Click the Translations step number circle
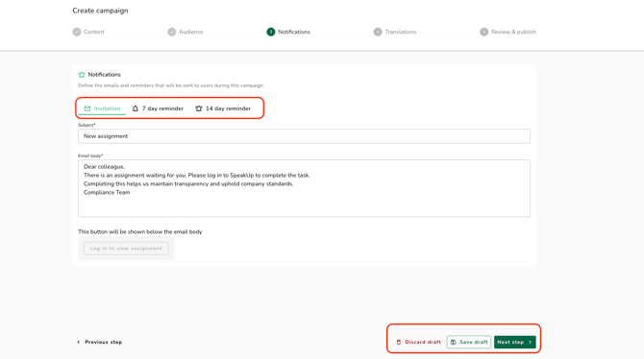This screenshot has height=359, width=644. click(378, 32)
